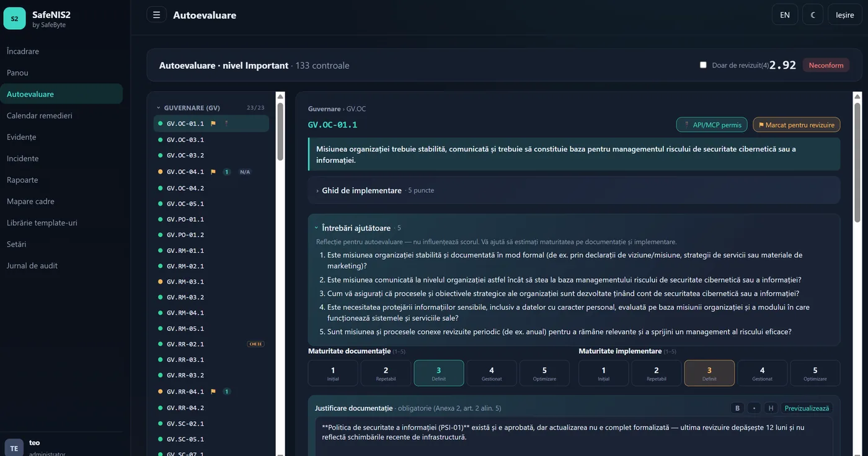Click the Previzualizează button
Viewport: 868px width, 456px height.
(x=807, y=408)
